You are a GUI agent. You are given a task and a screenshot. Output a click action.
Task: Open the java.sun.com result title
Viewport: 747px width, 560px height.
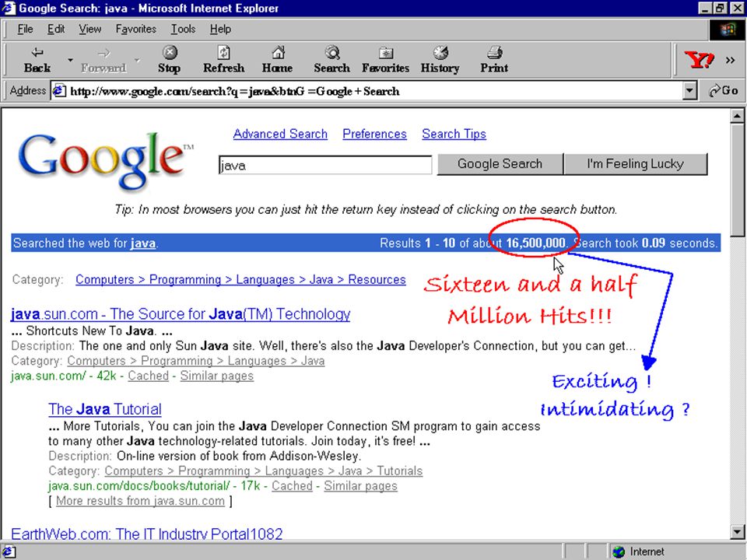(x=180, y=314)
